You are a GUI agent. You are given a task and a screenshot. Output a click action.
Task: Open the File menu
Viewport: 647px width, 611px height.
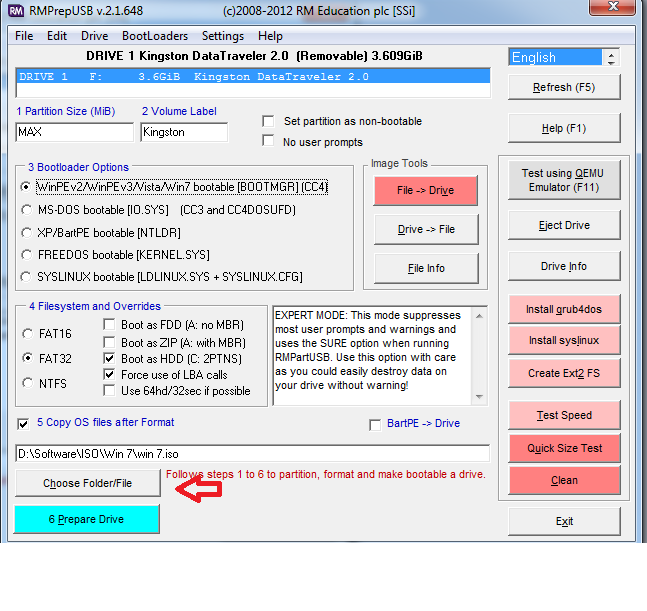(x=24, y=36)
